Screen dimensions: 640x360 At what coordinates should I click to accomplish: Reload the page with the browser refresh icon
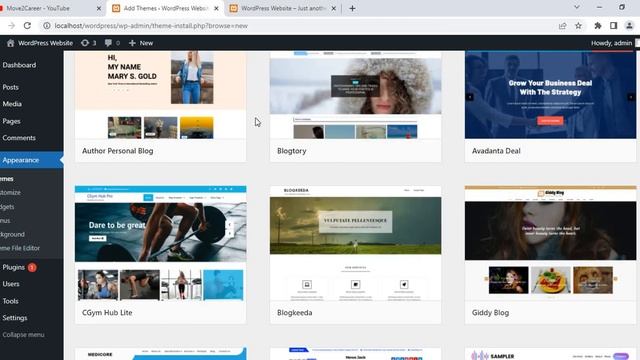pyautogui.click(x=27, y=26)
